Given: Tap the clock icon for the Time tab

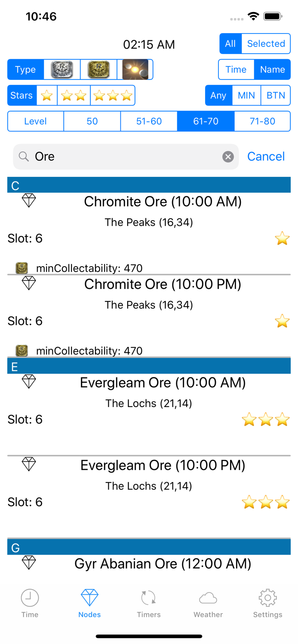Looking at the screenshot, I should tap(30, 597).
